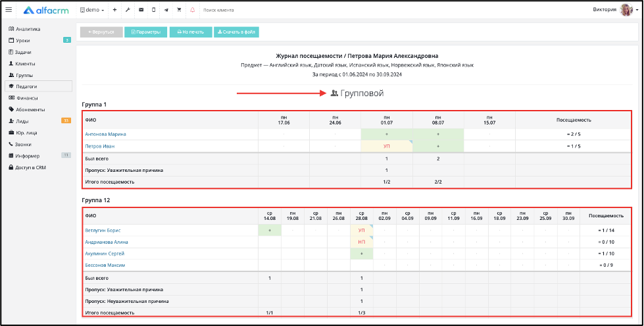Toggle the hamburger sidebar menu
Screen dimensions: 644x326
click(x=9, y=10)
